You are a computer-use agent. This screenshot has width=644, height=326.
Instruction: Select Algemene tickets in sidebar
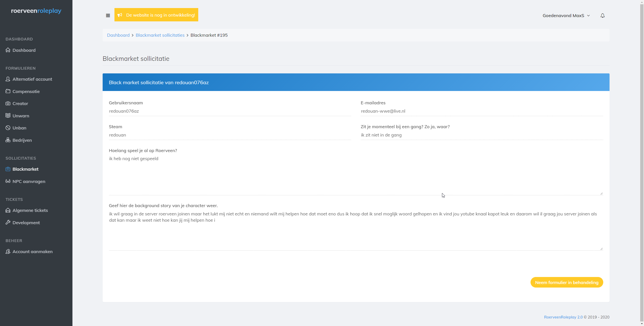(x=30, y=210)
